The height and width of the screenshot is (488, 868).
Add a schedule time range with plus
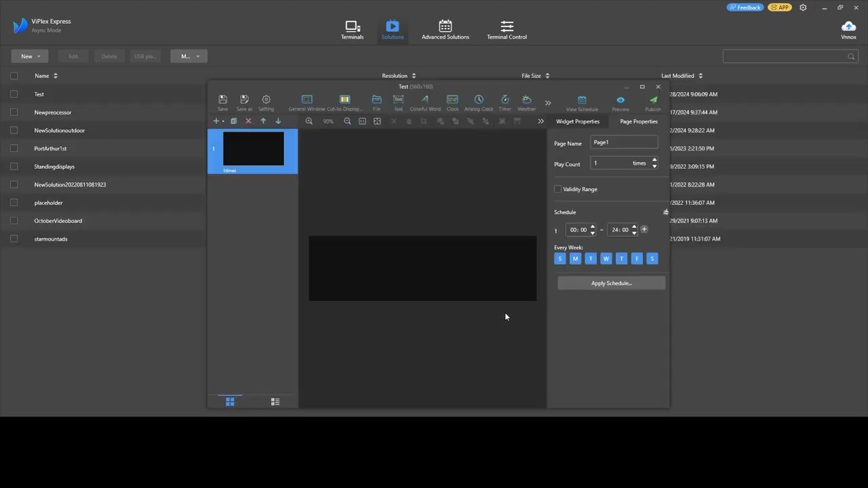tap(644, 229)
